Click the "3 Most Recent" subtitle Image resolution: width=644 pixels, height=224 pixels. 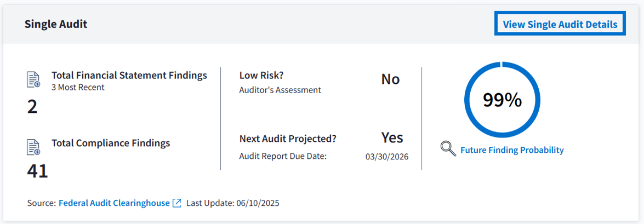click(x=78, y=87)
